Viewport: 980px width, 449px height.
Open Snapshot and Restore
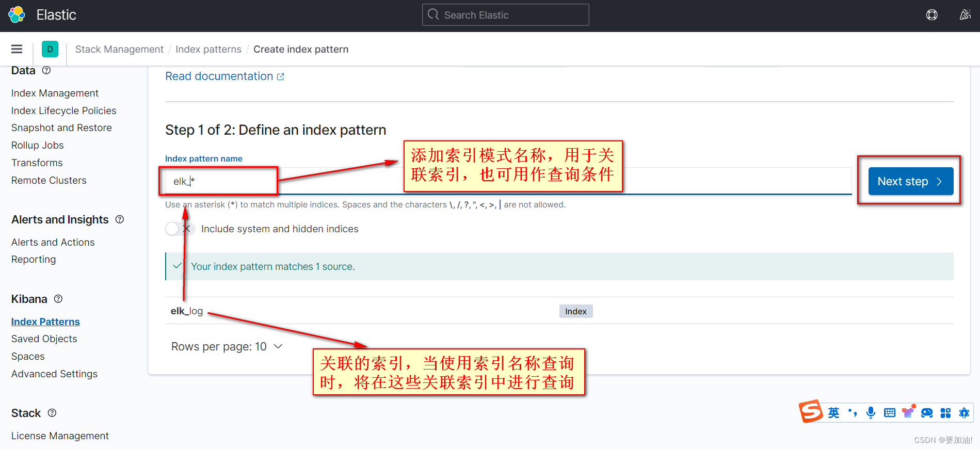coord(61,127)
